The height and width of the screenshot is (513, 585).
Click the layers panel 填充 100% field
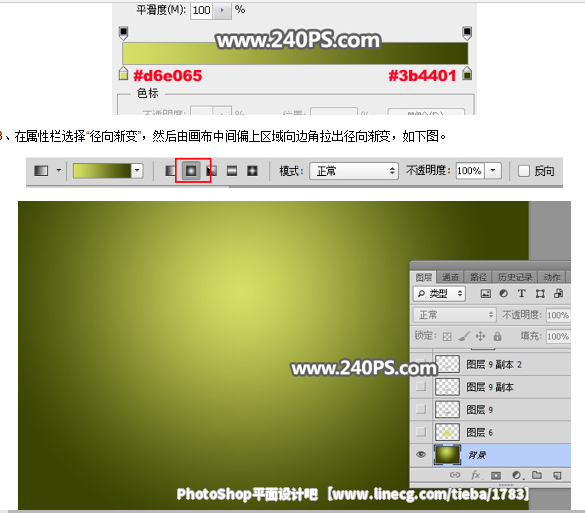(x=558, y=337)
